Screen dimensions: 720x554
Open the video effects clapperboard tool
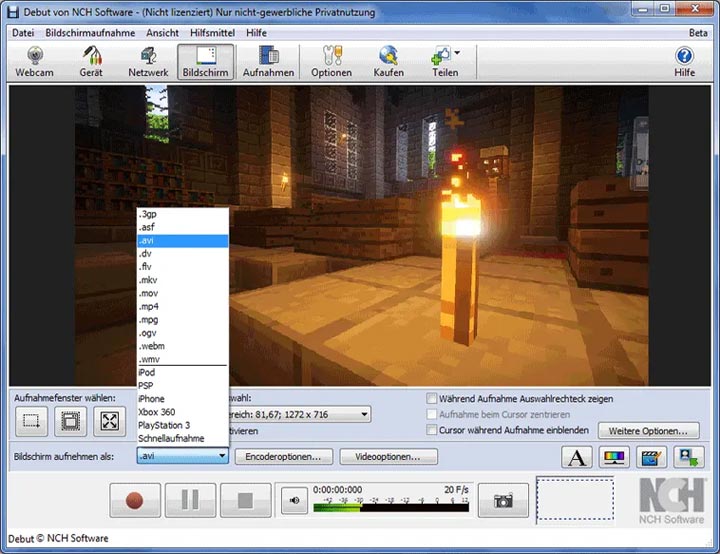point(652,457)
